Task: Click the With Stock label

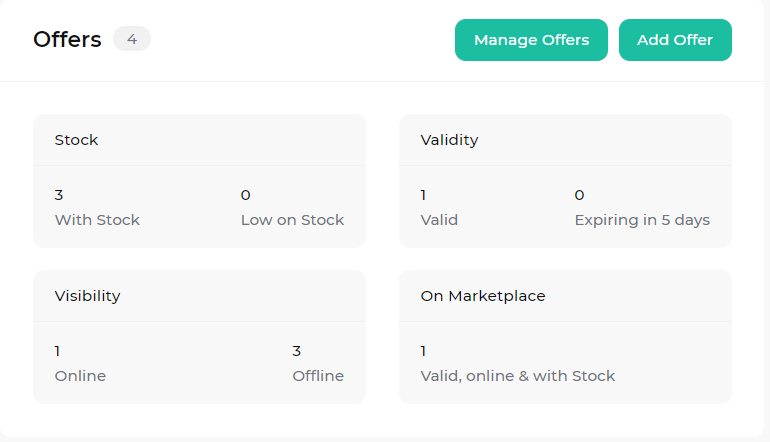Action: click(97, 220)
